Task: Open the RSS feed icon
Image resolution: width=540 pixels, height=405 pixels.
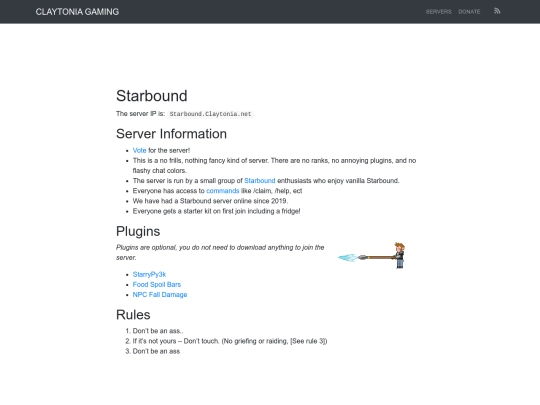Action: click(497, 11)
